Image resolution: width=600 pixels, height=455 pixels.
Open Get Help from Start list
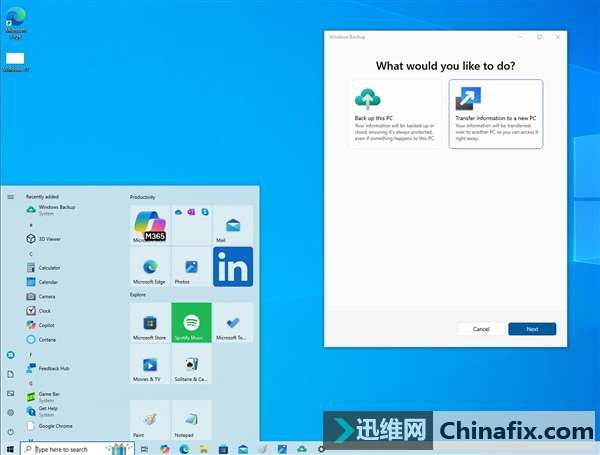[42, 411]
